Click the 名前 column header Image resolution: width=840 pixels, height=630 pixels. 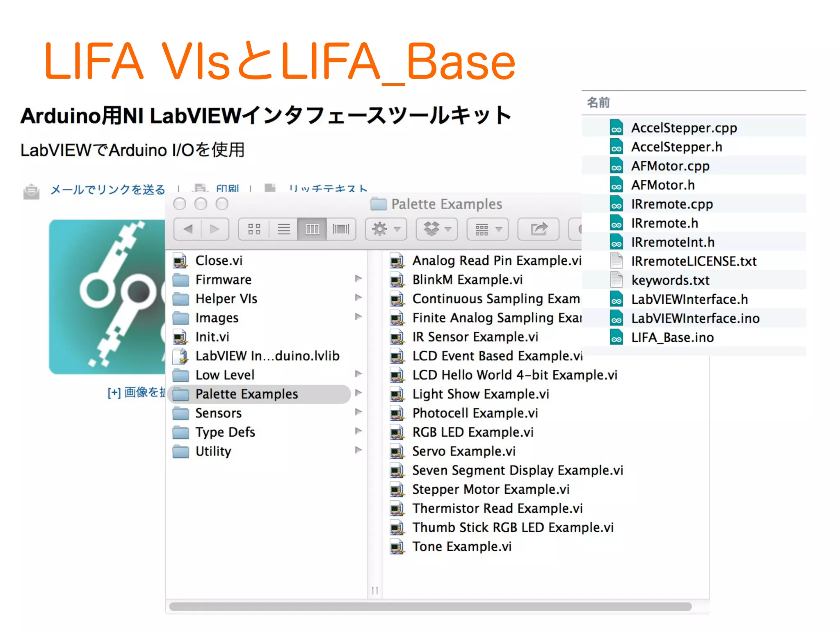tap(598, 103)
